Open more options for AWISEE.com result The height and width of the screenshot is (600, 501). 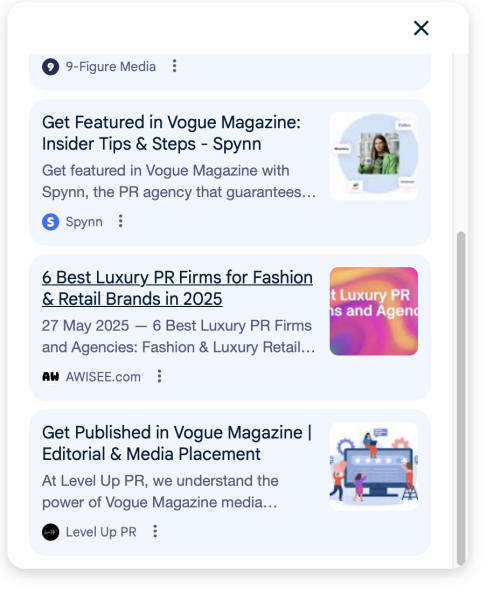click(x=159, y=376)
